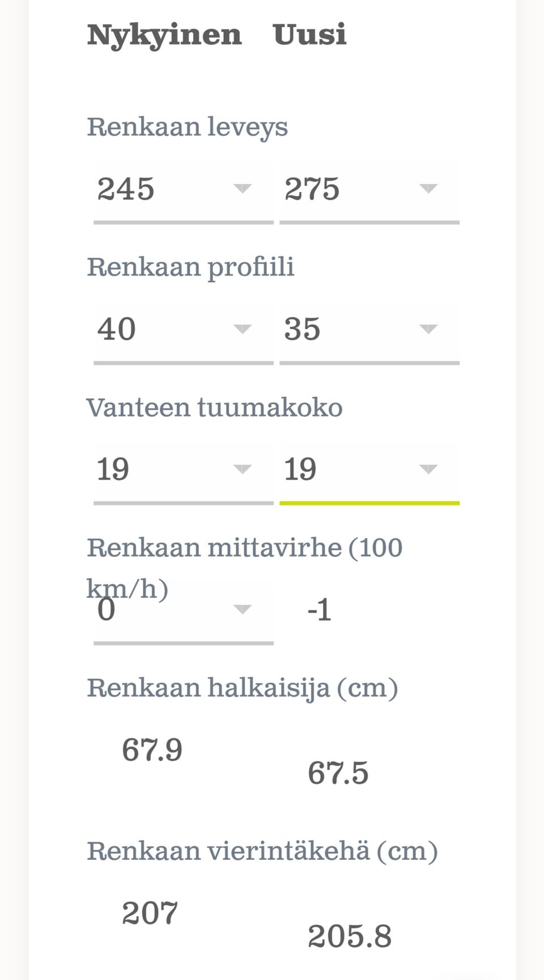Click the Renkaan profiili label
Viewport: 544px width, 980px height.
tap(190, 267)
